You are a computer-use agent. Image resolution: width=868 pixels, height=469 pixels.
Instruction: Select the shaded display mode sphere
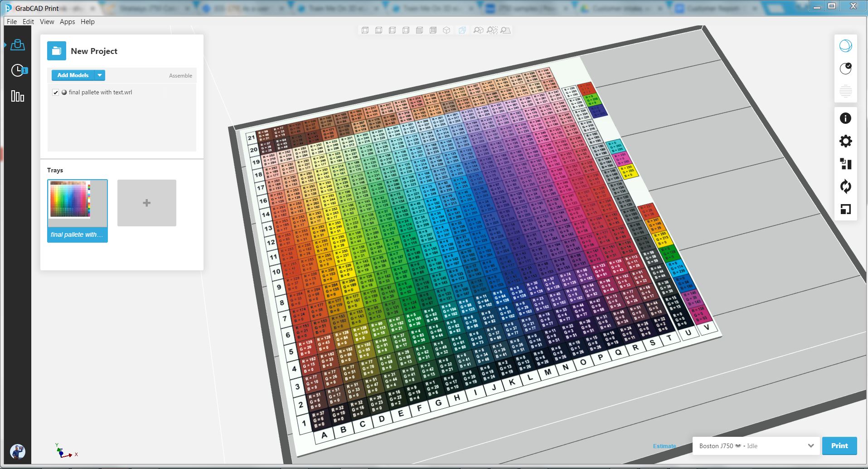click(845, 45)
